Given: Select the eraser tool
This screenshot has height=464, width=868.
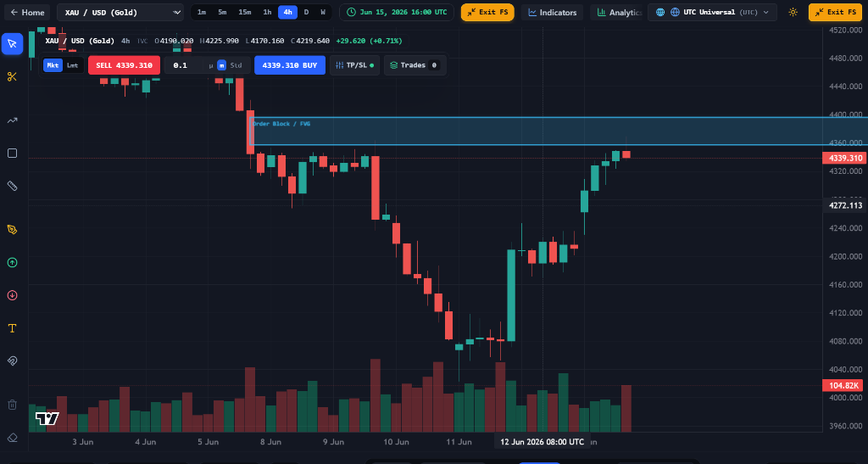Looking at the screenshot, I should pos(12,438).
